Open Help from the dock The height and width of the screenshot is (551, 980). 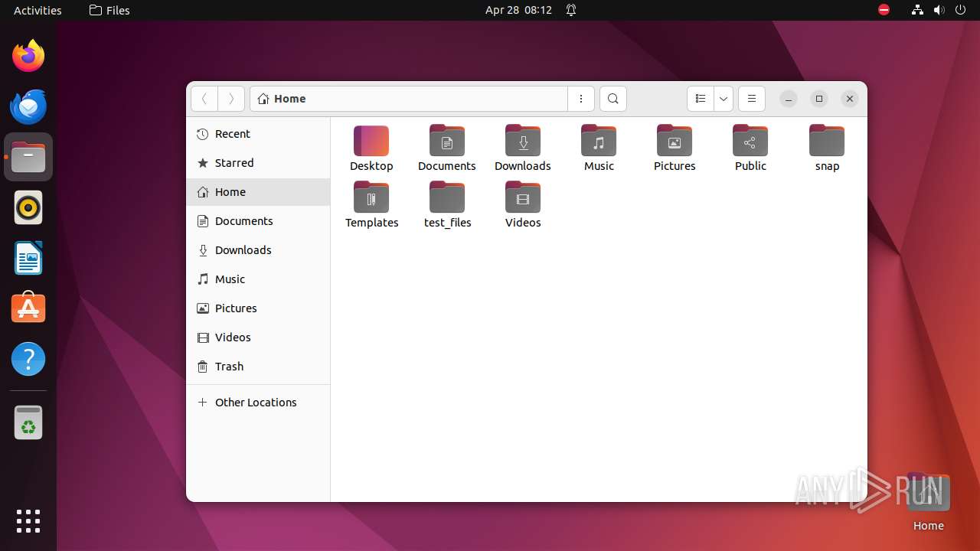28,359
